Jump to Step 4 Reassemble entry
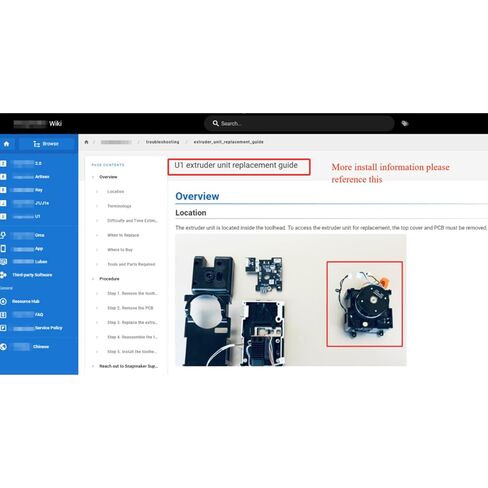This screenshot has height=488, width=488. click(x=132, y=337)
